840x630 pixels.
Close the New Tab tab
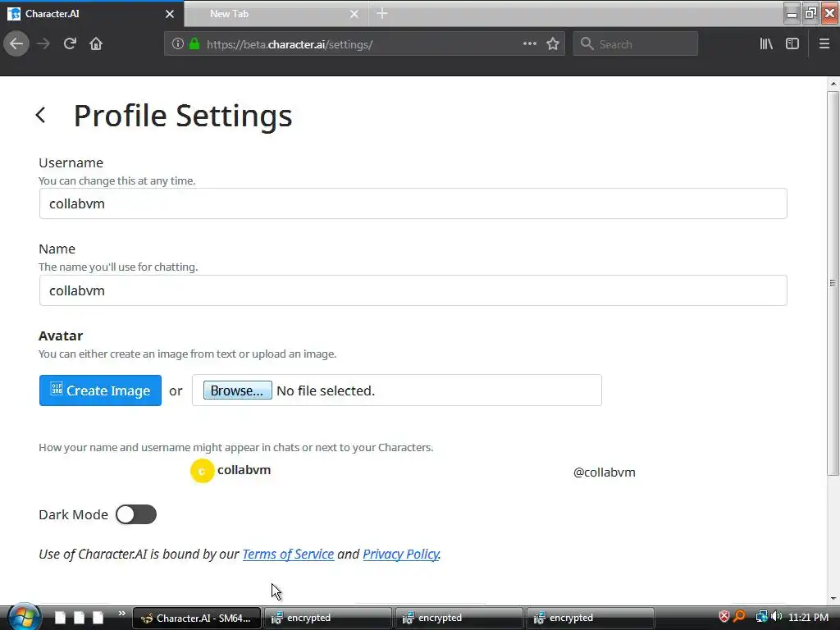coord(354,14)
